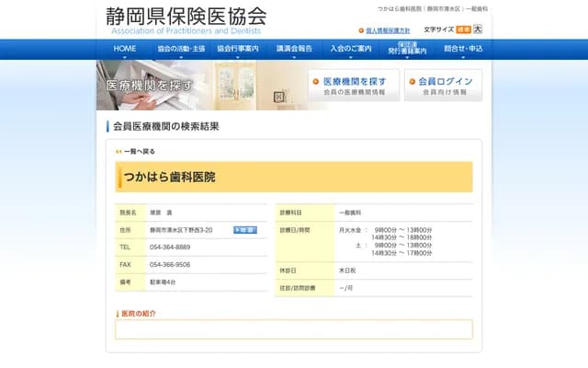Click the empty 医院の紹介 box
This screenshot has height=368, width=588.
coord(293,329)
